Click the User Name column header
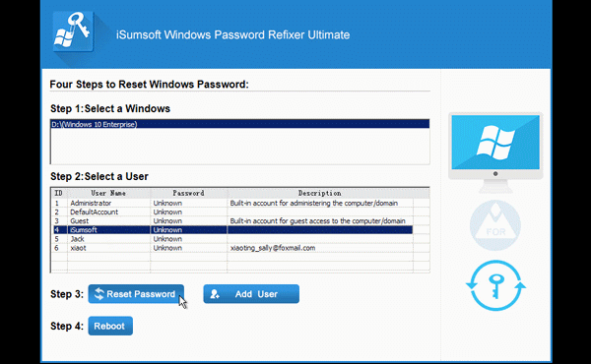591x364 pixels. pyautogui.click(x=108, y=193)
